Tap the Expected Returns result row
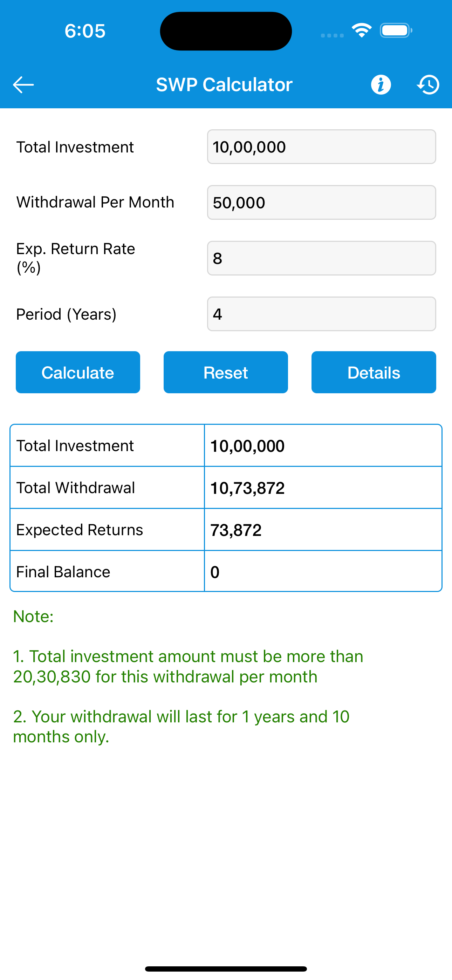 point(226,530)
